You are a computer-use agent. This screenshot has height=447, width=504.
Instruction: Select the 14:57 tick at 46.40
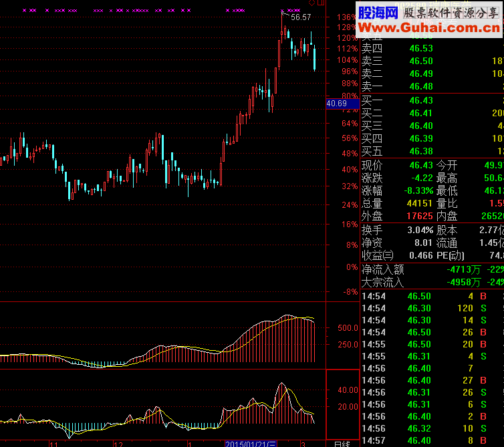432,440
